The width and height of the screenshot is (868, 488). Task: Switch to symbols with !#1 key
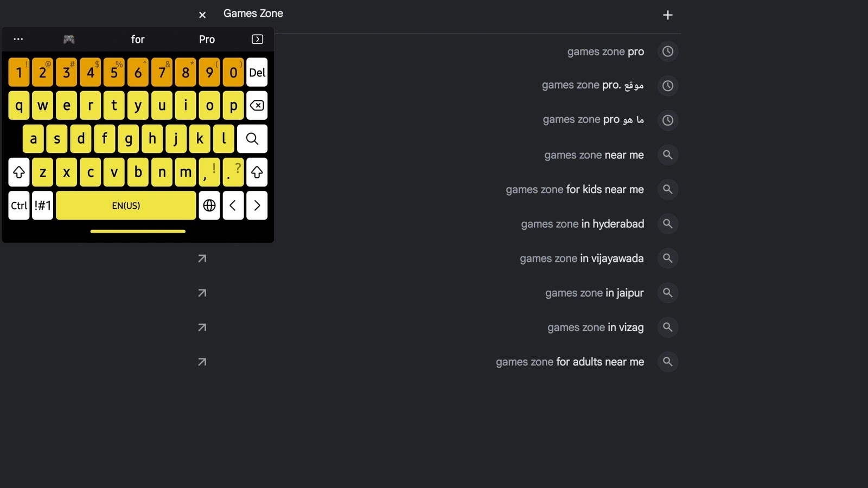click(43, 206)
